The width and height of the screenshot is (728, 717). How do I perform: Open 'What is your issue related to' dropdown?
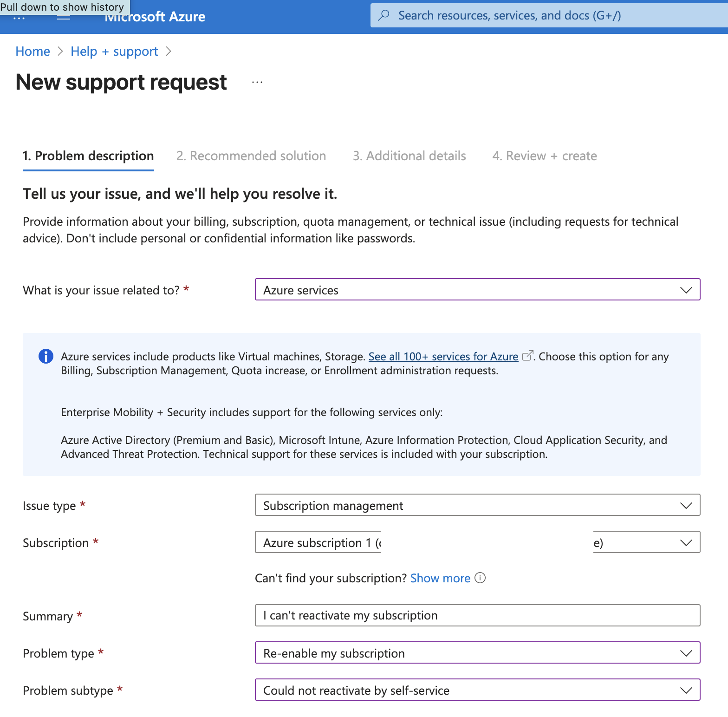(477, 289)
